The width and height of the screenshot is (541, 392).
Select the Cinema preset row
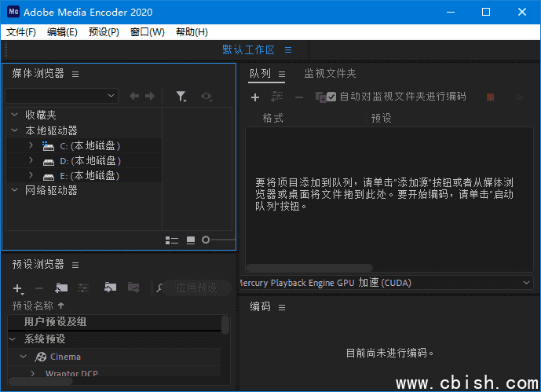pos(114,357)
